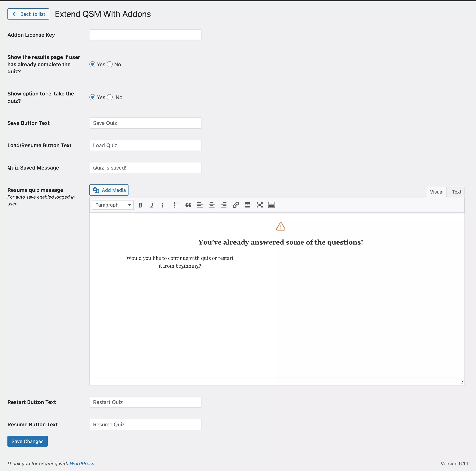The height and width of the screenshot is (471, 476).
Task: Open the WordPress footer link
Action: click(x=82, y=463)
